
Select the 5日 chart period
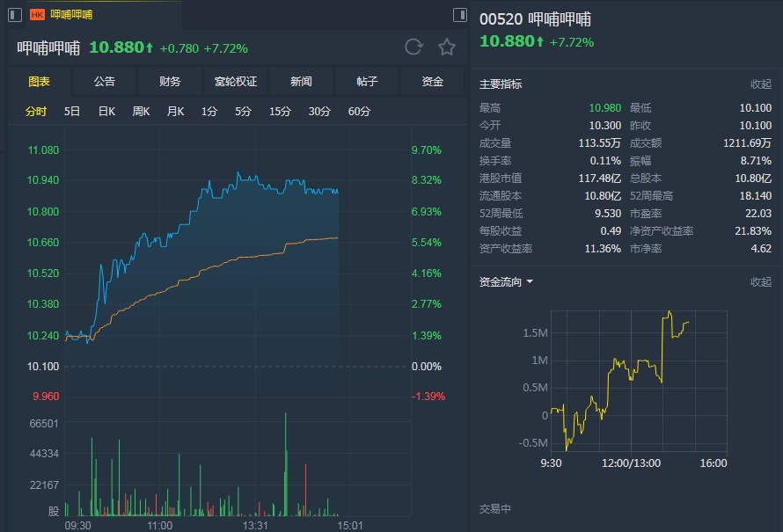[72, 112]
